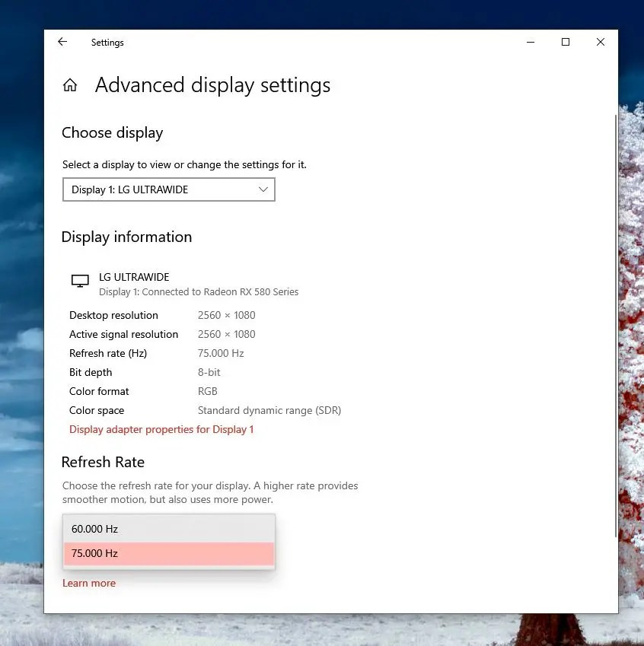644x646 pixels.
Task: Click the Learn more link
Action: 89,583
